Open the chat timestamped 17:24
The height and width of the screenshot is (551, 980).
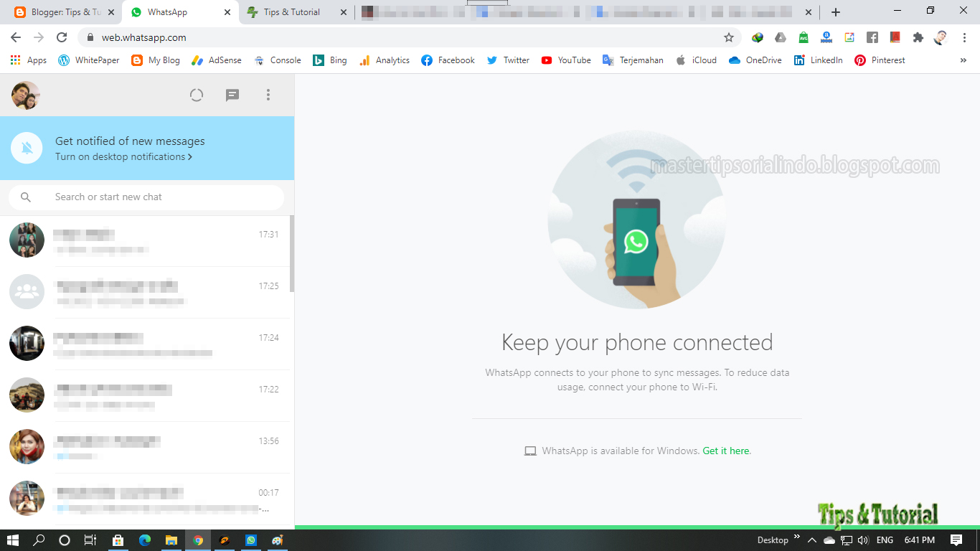(144, 344)
